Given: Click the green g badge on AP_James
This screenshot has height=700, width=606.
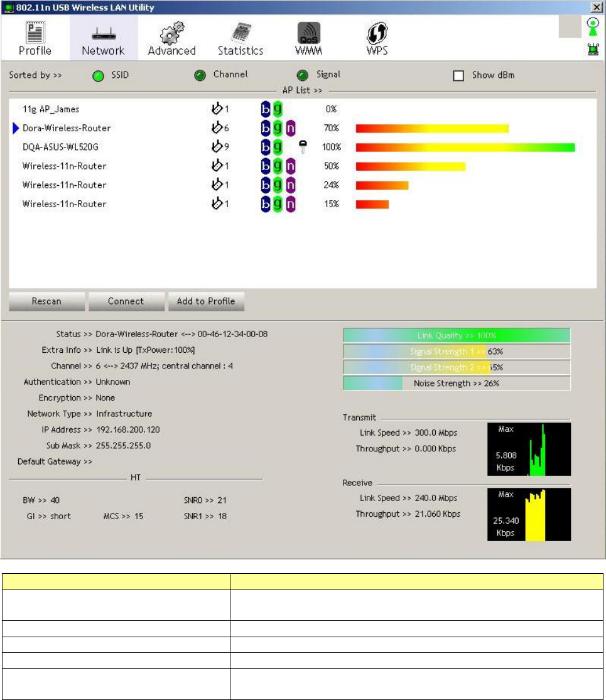Looking at the screenshot, I should (x=278, y=109).
